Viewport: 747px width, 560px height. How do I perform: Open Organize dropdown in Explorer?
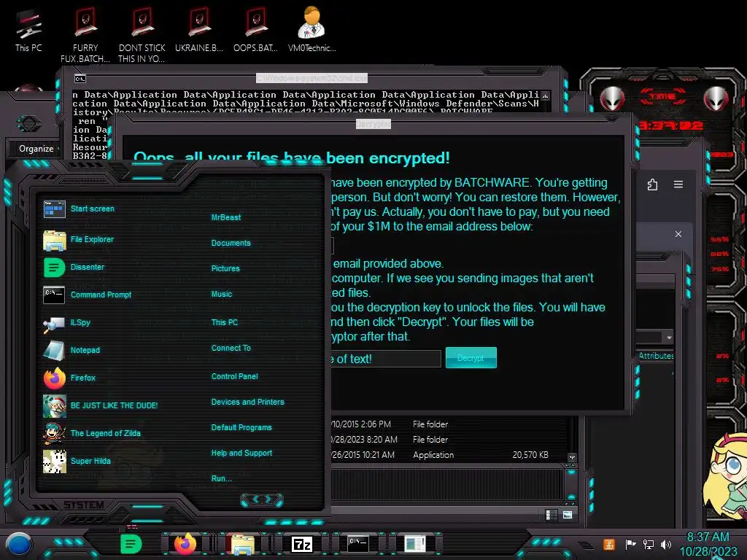tap(36, 149)
